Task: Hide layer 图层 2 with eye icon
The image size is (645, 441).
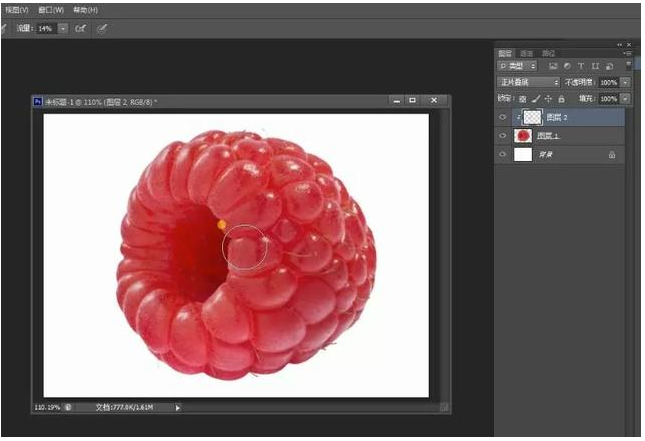Action: coord(502,117)
